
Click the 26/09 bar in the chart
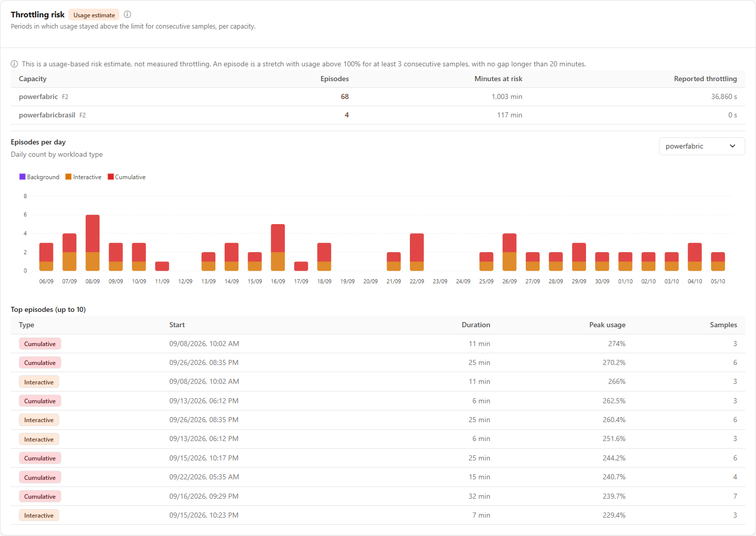tap(509, 252)
